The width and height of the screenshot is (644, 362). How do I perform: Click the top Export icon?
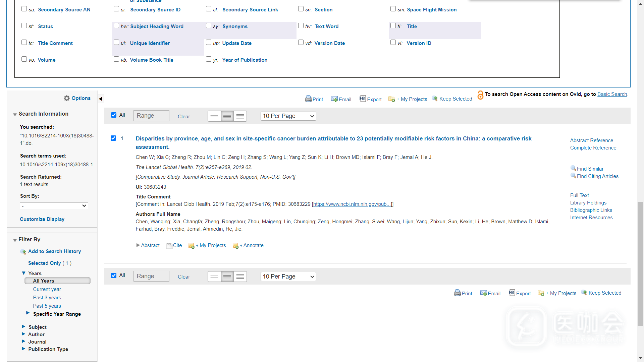point(363,99)
